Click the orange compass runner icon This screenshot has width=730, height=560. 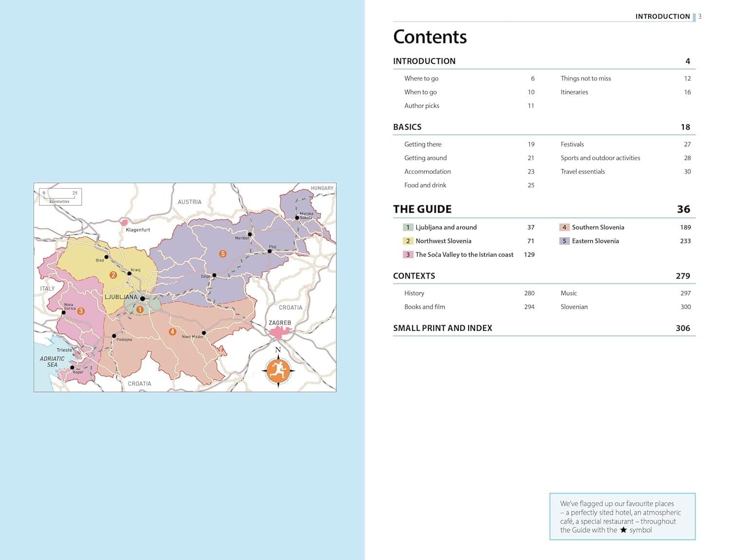[278, 371]
